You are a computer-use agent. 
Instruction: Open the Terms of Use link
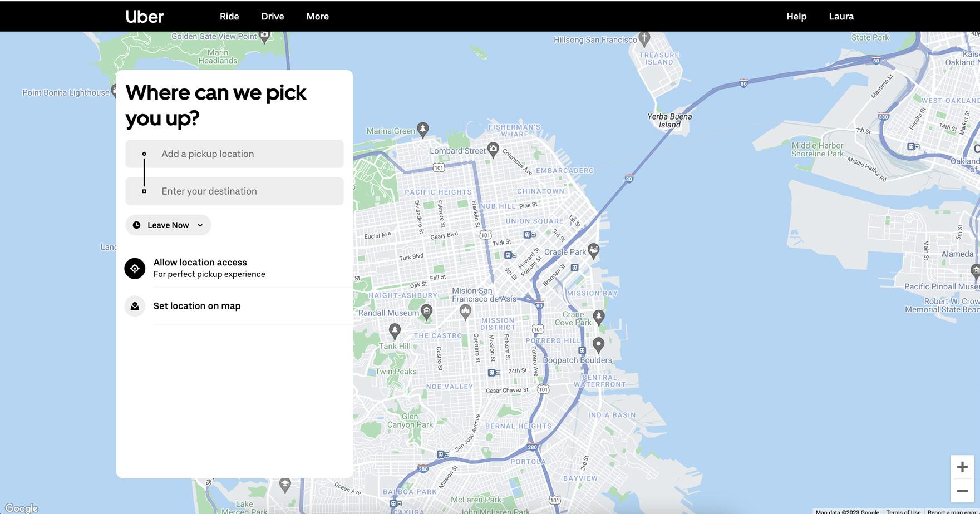tap(904, 511)
